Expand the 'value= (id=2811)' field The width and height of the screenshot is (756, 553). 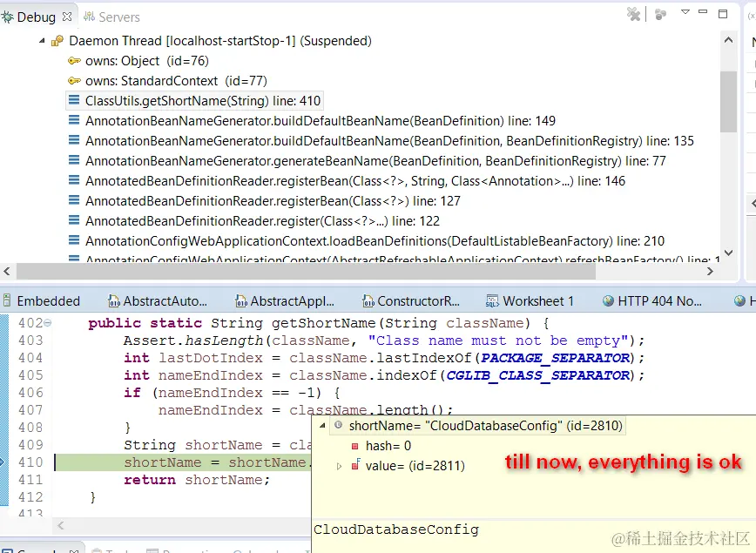pos(339,466)
